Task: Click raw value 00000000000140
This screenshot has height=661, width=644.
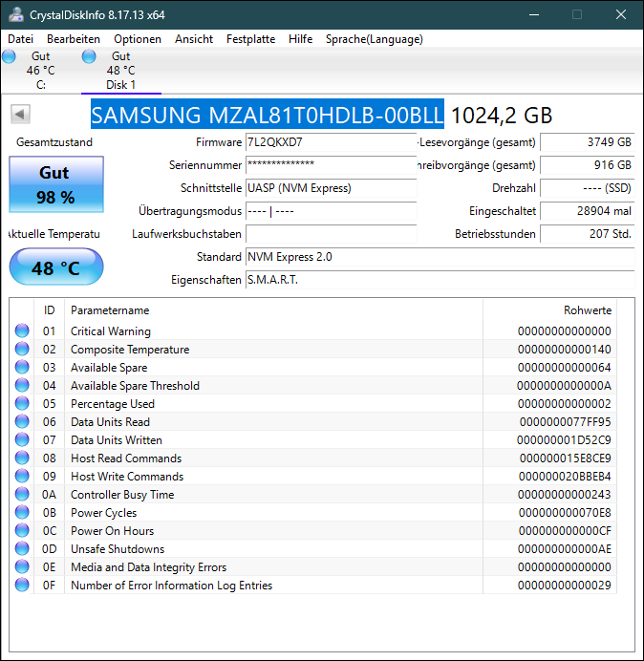Action: click(x=565, y=350)
